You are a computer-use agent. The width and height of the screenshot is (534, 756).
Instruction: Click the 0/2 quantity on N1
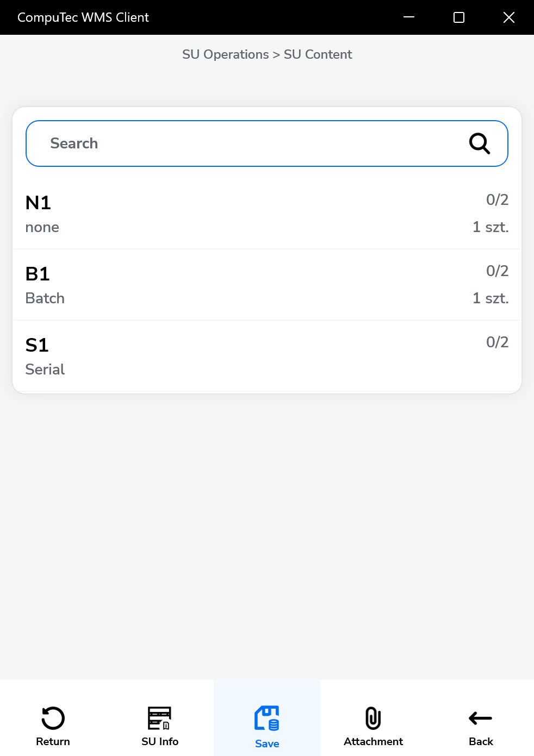coord(497,200)
